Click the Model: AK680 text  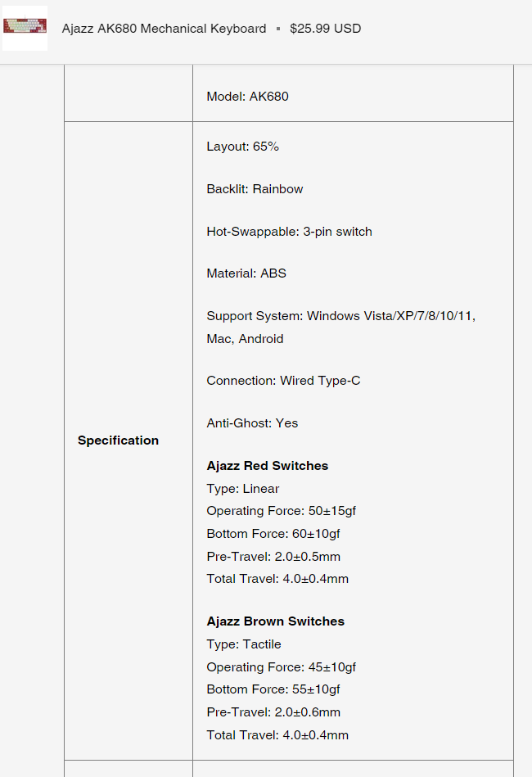point(247,97)
